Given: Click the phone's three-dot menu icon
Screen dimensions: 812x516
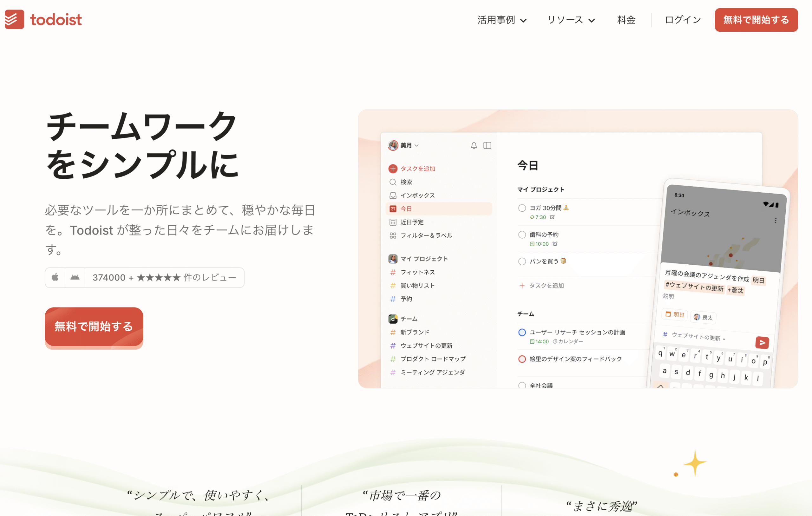Looking at the screenshot, I should [x=776, y=221].
